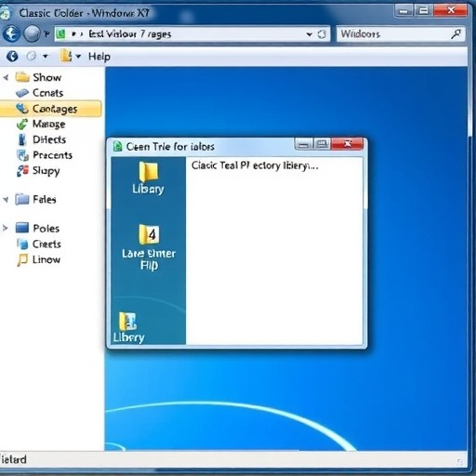The height and width of the screenshot is (476, 476).
Task: Click the grey forward orb beside the back arrow
Action: click(x=32, y=33)
